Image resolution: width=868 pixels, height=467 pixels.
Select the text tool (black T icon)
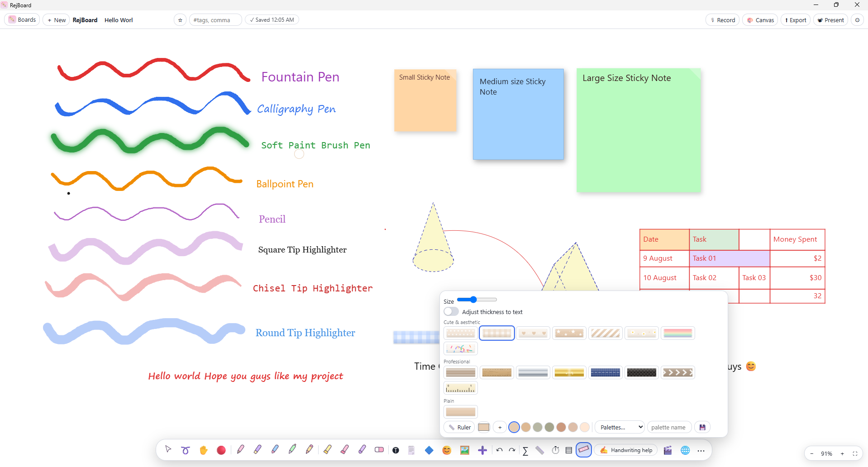coord(396,450)
